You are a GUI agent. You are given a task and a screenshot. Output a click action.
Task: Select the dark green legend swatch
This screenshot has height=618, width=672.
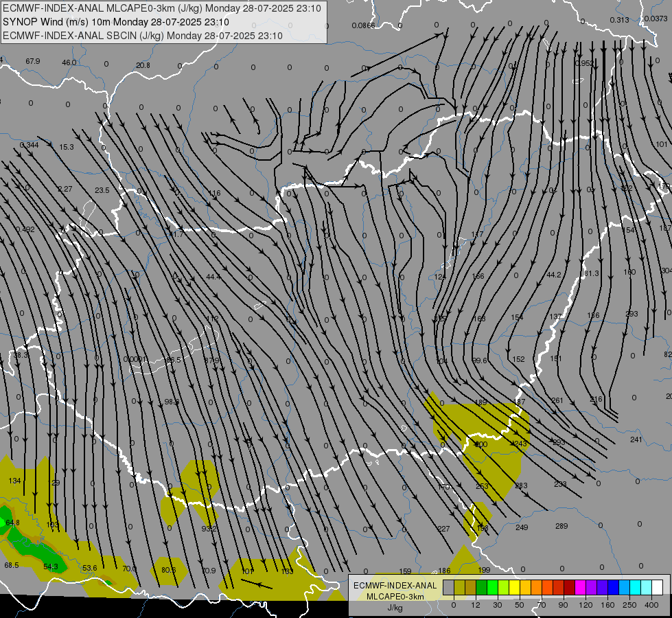(482, 587)
